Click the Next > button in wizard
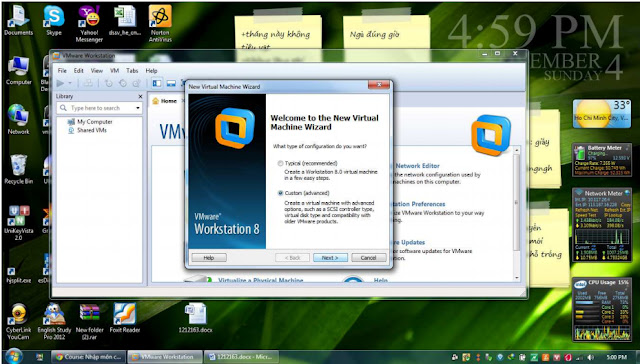The height and width of the screenshot is (364, 640). click(330, 257)
